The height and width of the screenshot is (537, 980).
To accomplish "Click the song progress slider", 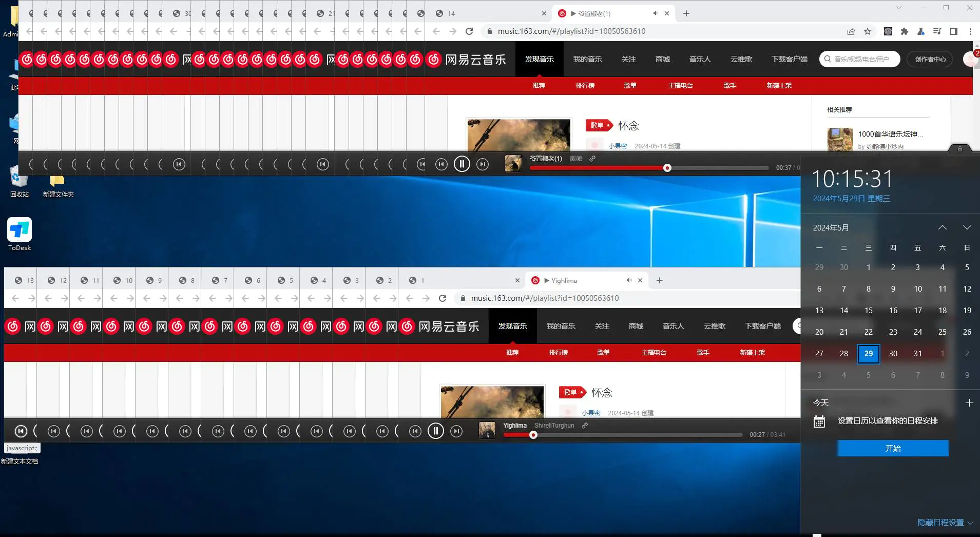I will point(666,168).
